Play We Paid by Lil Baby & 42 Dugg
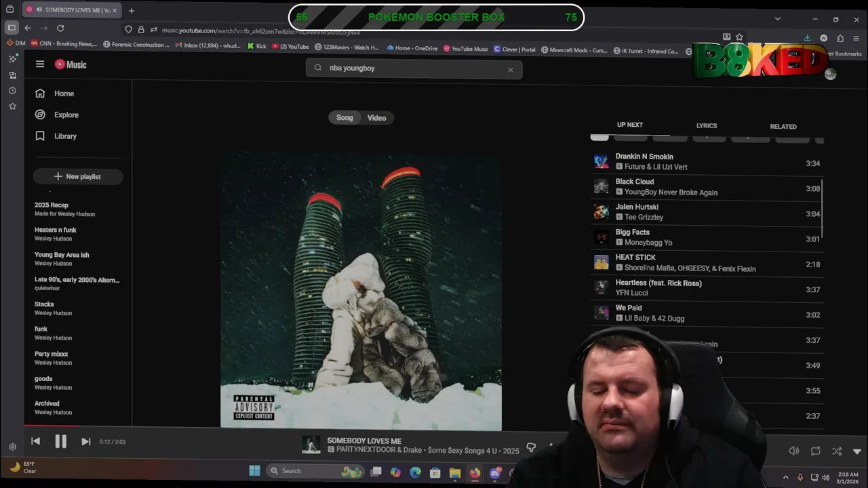The height and width of the screenshot is (488, 868). (x=707, y=313)
